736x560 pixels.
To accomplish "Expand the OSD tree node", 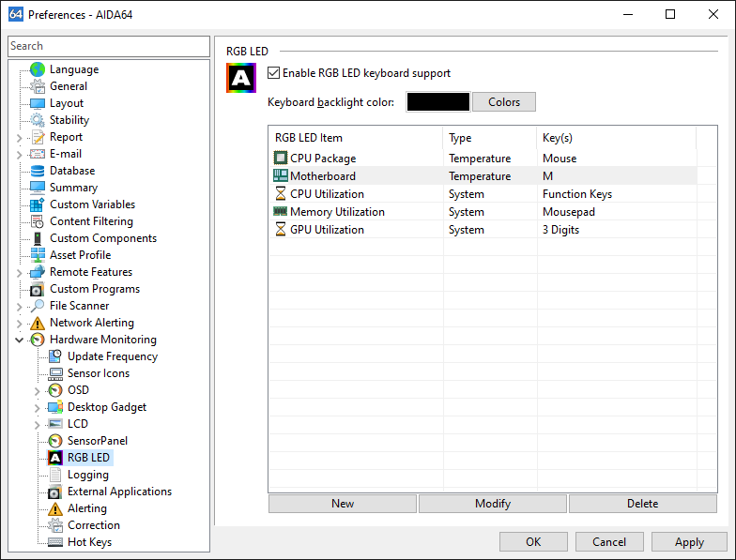I will (x=38, y=391).
